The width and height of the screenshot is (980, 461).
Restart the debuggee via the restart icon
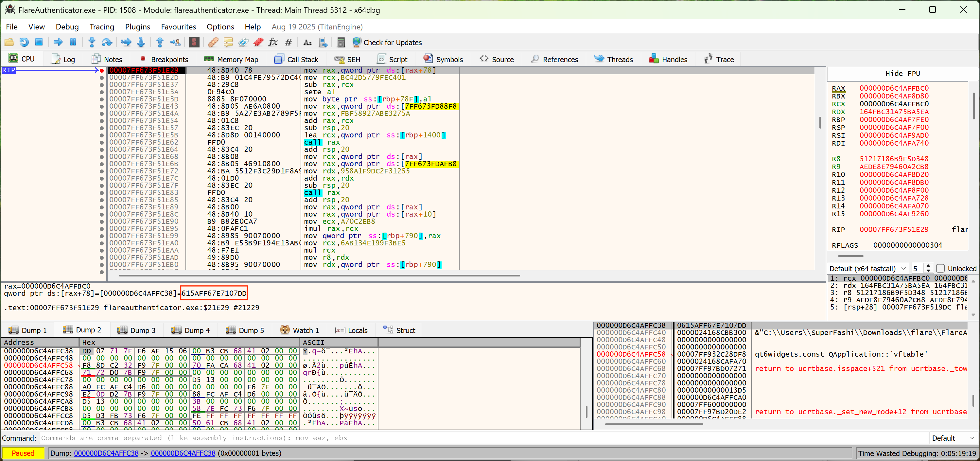tap(24, 42)
